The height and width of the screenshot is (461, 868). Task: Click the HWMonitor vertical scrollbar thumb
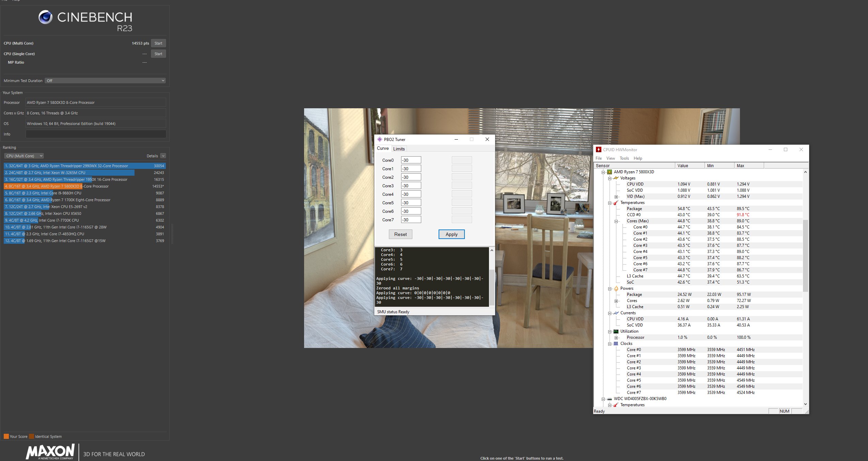(805, 255)
